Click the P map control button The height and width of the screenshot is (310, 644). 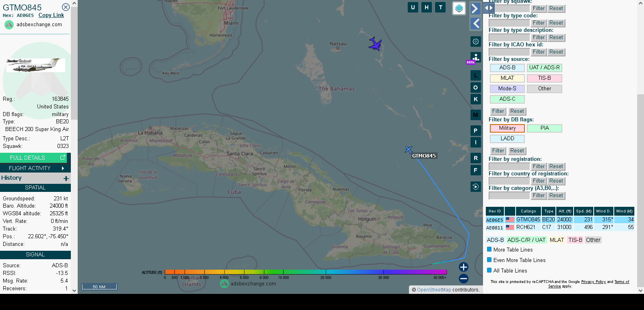[x=476, y=131]
